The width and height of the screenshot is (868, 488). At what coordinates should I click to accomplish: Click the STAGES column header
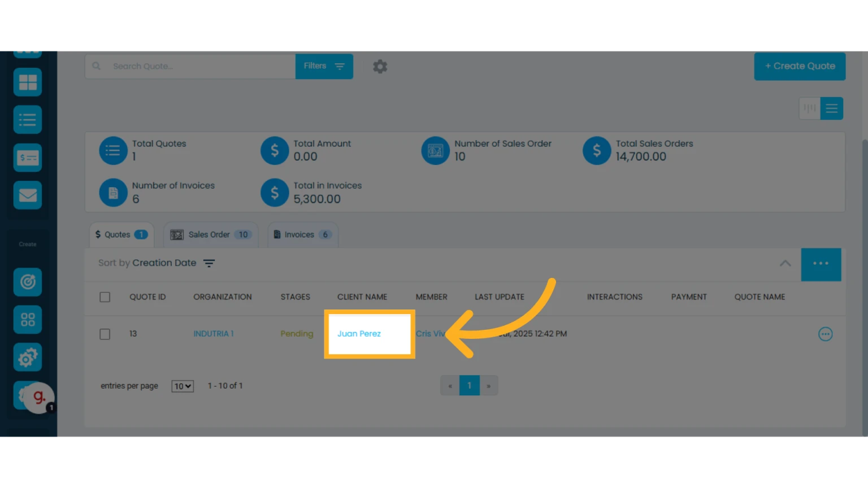point(296,297)
